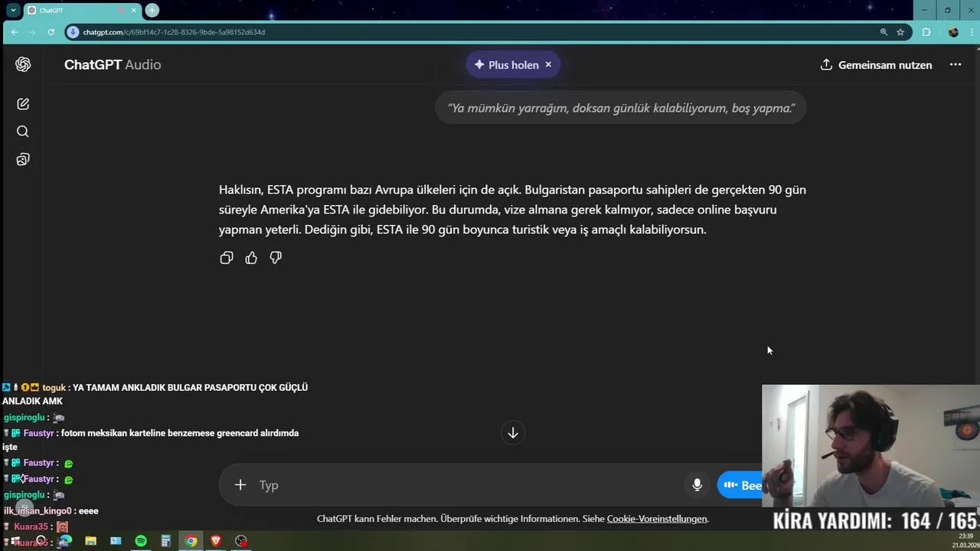The image size is (980, 551).
Task: Go forward in browser history
Action: (x=33, y=32)
